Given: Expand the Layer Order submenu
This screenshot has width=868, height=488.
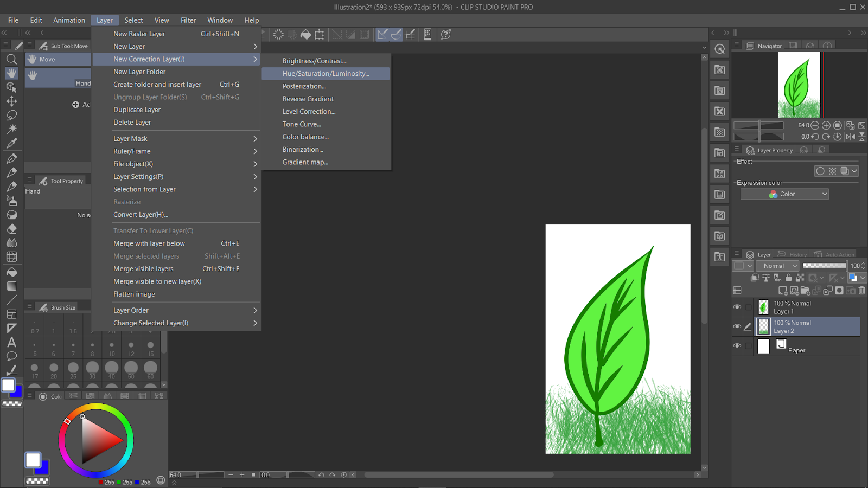Looking at the screenshot, I should (x=176, y=311).
